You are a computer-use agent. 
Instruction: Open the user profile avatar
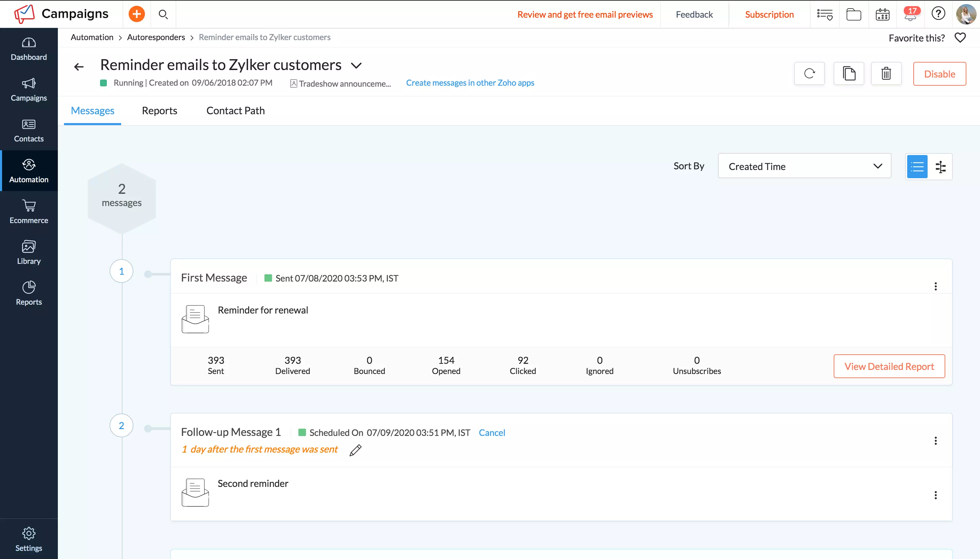click(x=966, y=14)
